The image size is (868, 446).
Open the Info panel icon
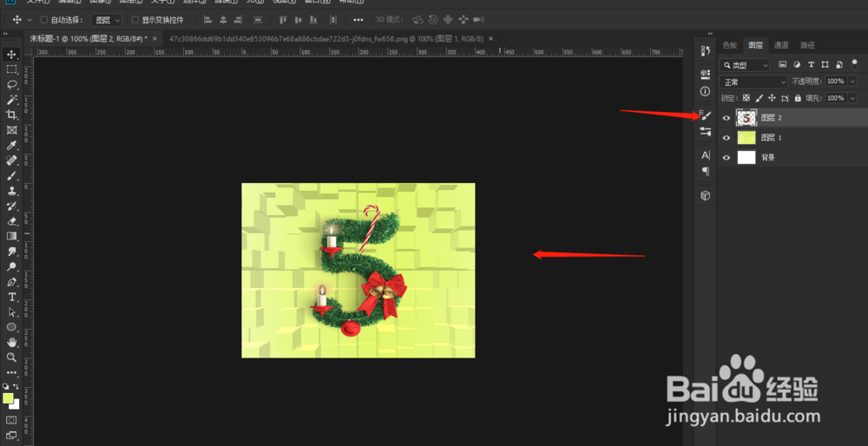[705, 91]
